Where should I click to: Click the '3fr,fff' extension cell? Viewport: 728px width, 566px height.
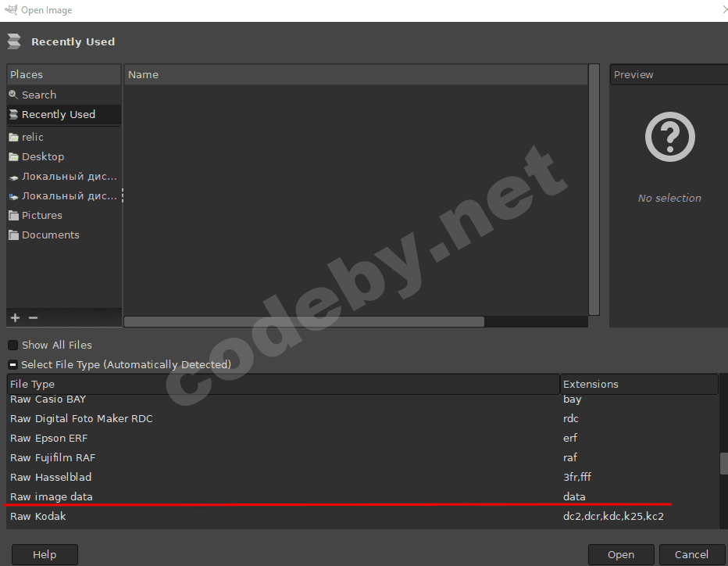(577, 477)
